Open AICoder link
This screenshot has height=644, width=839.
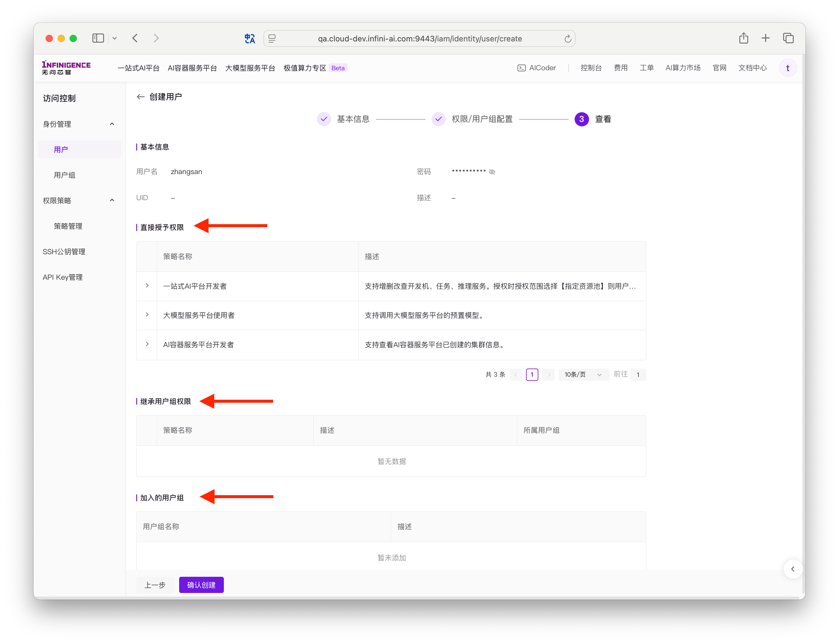click(x=536, y=68)
